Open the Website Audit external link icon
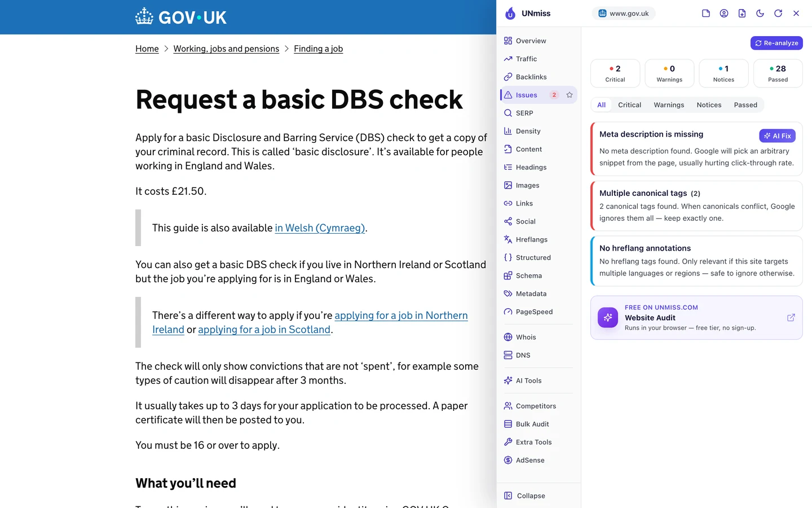The width and height of the screenshot is (812, 508). (791, 318)
